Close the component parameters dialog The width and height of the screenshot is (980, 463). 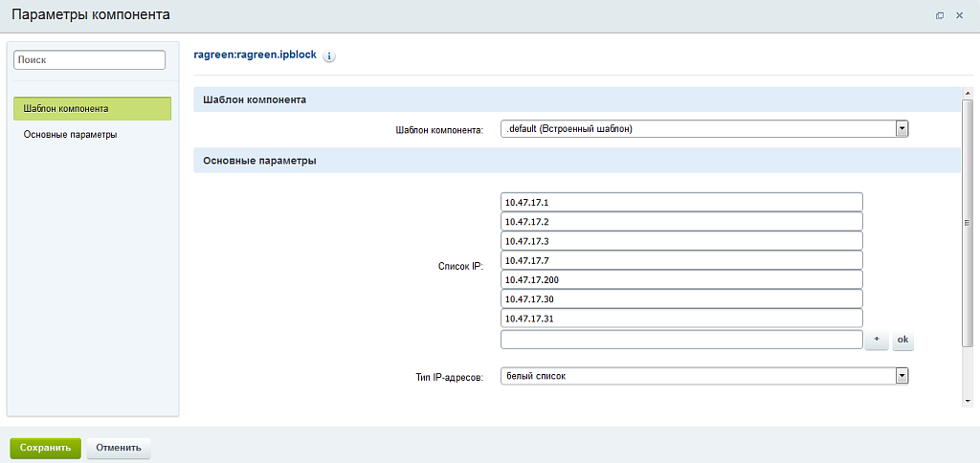point(960,15)
